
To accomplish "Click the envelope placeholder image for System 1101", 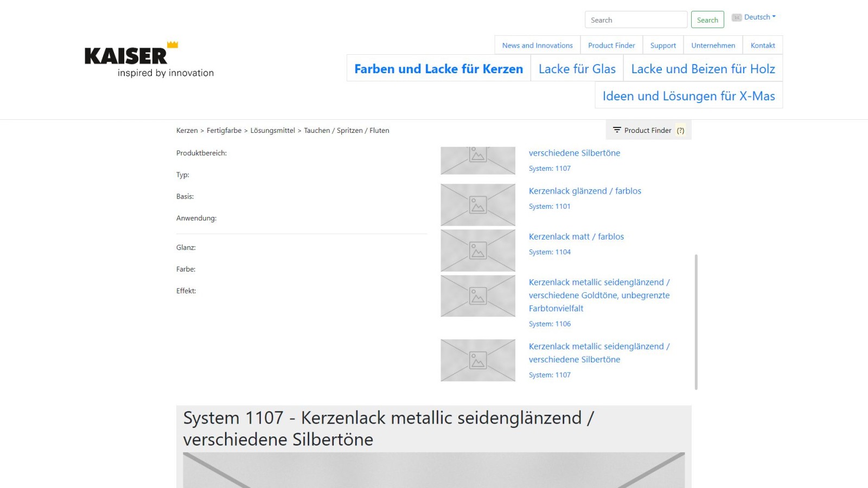I will (x=477, y=205).
